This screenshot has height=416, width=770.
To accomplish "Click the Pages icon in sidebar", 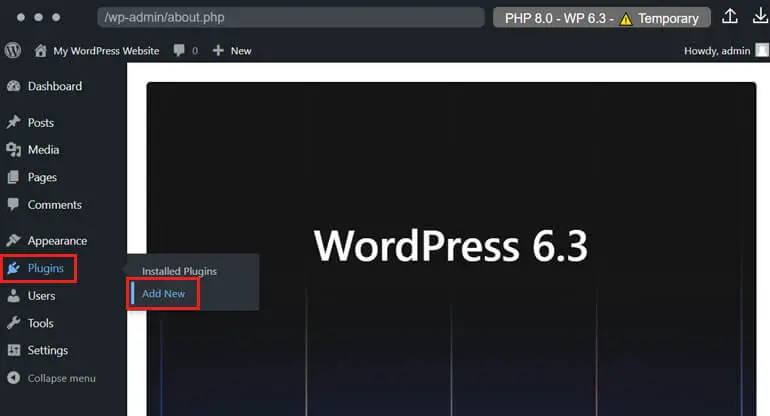I will [14, 177].
